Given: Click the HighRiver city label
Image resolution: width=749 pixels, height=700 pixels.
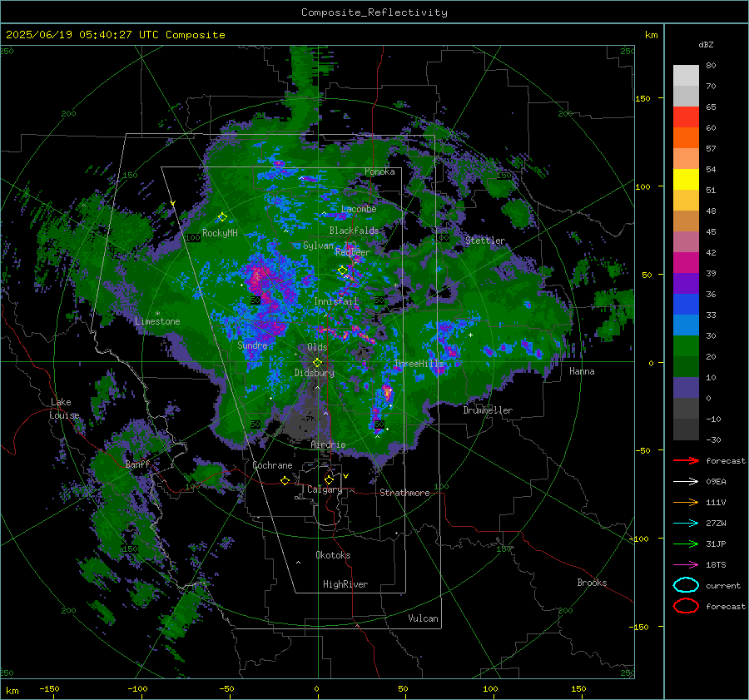Looking at the screenshot, I should click(345, 584).
